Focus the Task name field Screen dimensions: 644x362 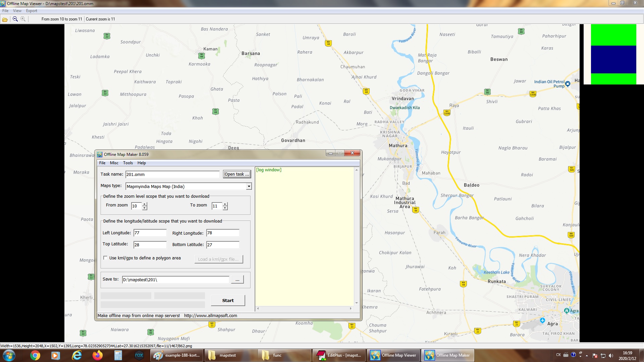[x=172, y=175]
